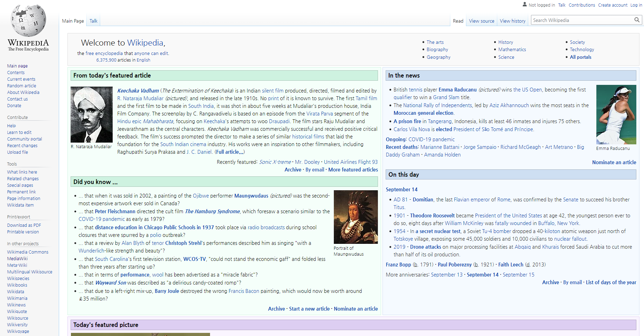Open United Airlines Flight 93 link

351,162
